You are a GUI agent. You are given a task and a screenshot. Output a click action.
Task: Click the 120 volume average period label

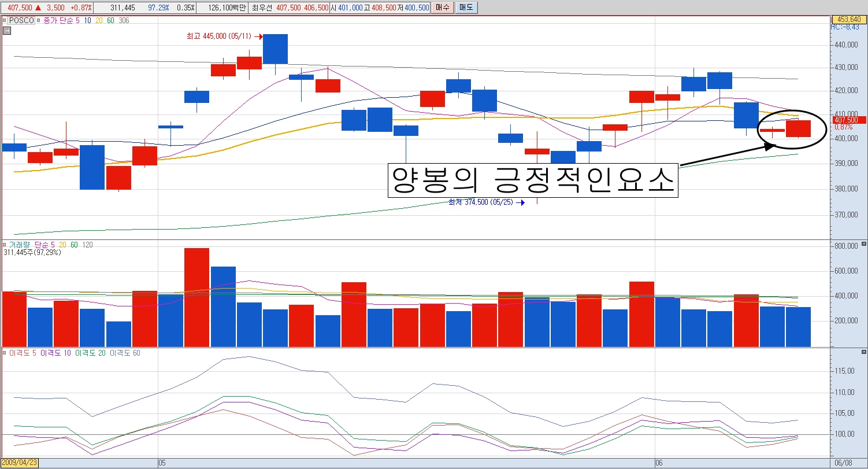(88, 245)
